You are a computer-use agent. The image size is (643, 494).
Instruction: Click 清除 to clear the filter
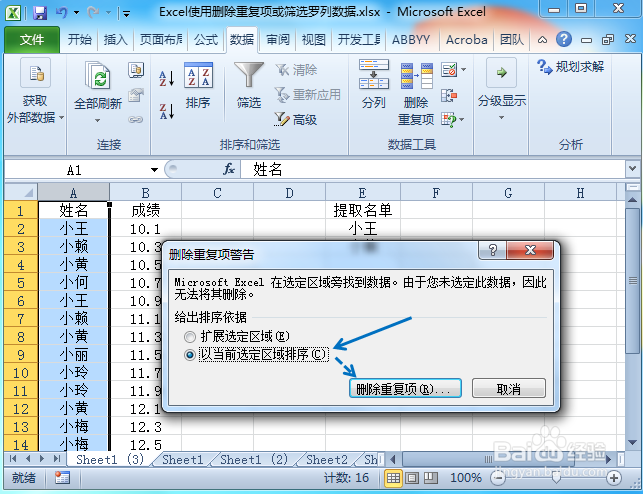point(296,70)
